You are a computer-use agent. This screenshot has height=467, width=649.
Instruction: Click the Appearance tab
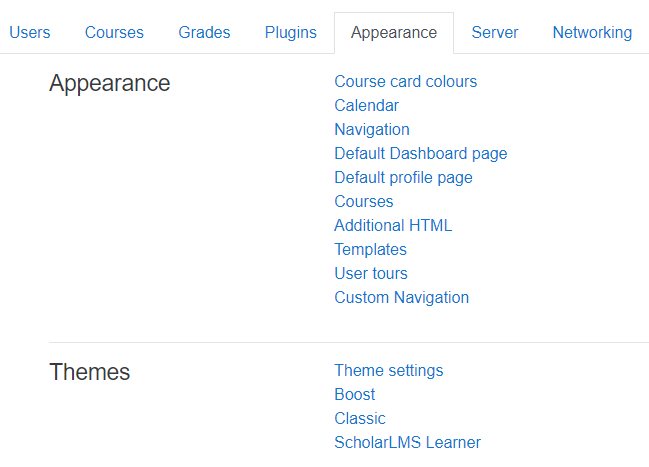pos(394,33)
